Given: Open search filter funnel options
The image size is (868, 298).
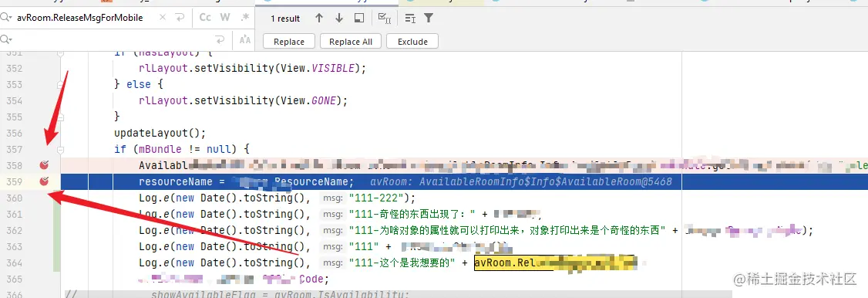Looking at the screenshot, I should (428, 19).
